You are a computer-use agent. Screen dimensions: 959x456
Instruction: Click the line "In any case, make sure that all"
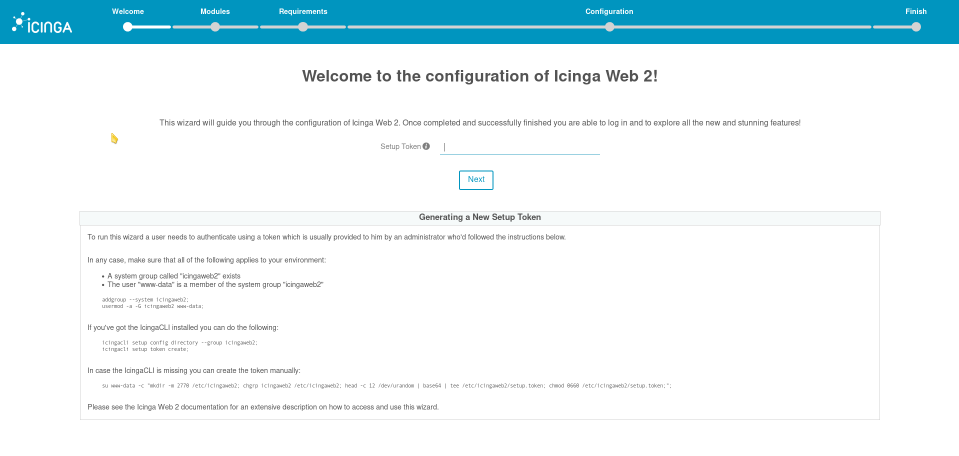coord(207,260)
